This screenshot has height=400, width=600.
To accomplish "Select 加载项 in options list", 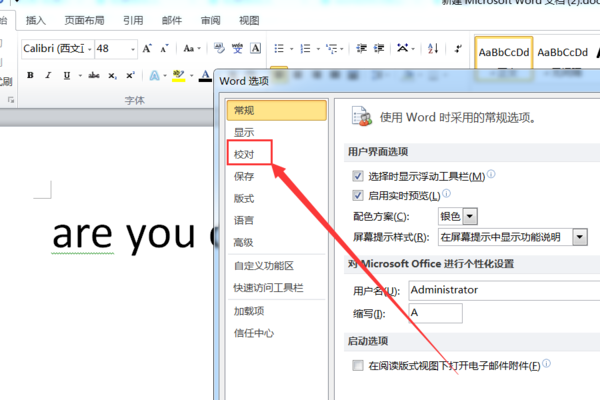I will tap(277, 311).
